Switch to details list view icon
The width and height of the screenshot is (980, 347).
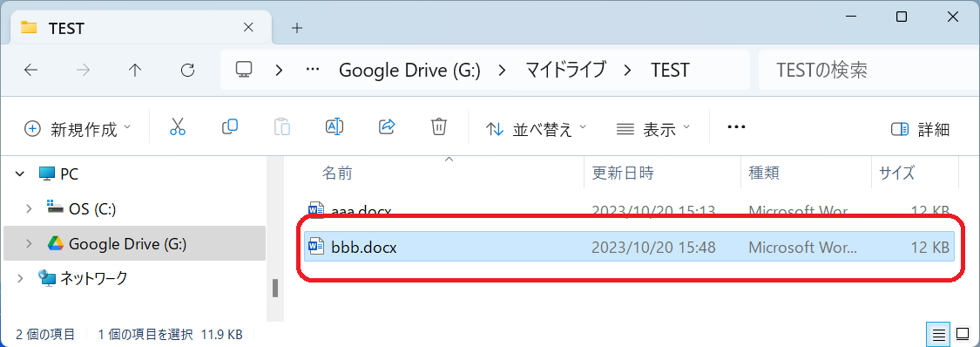pyautogui.click(x=939, y=335)
